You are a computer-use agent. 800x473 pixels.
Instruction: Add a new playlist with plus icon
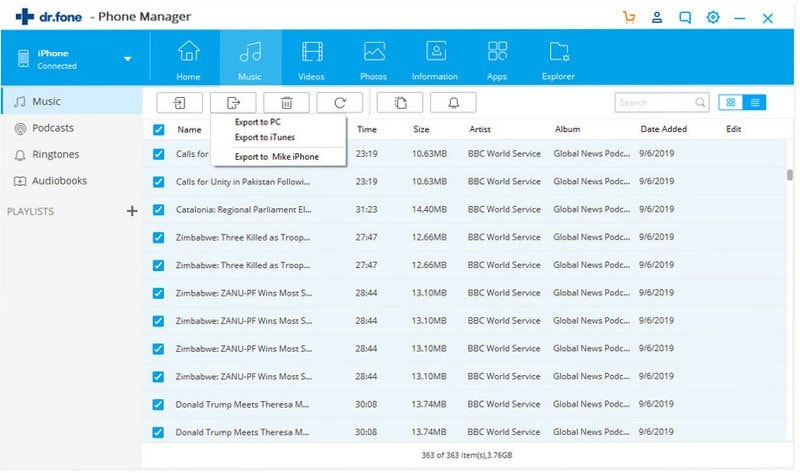[x=132, y=211]
